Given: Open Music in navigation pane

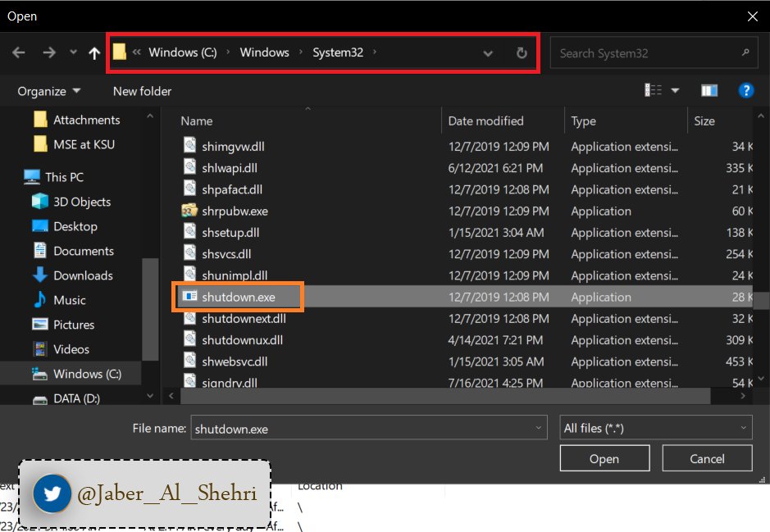Looking at the screenshot, I should (x=59, y=300).
